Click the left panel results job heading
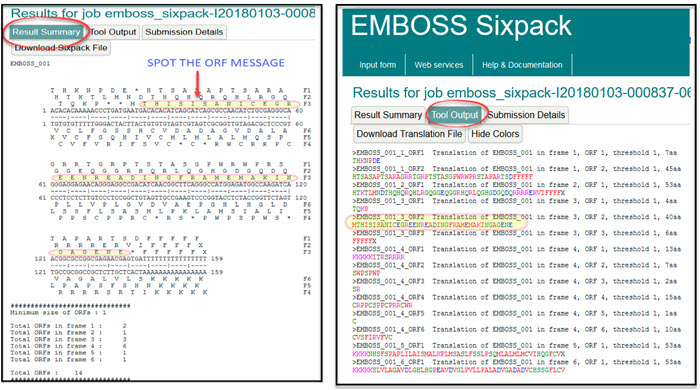 coord(163,13)
